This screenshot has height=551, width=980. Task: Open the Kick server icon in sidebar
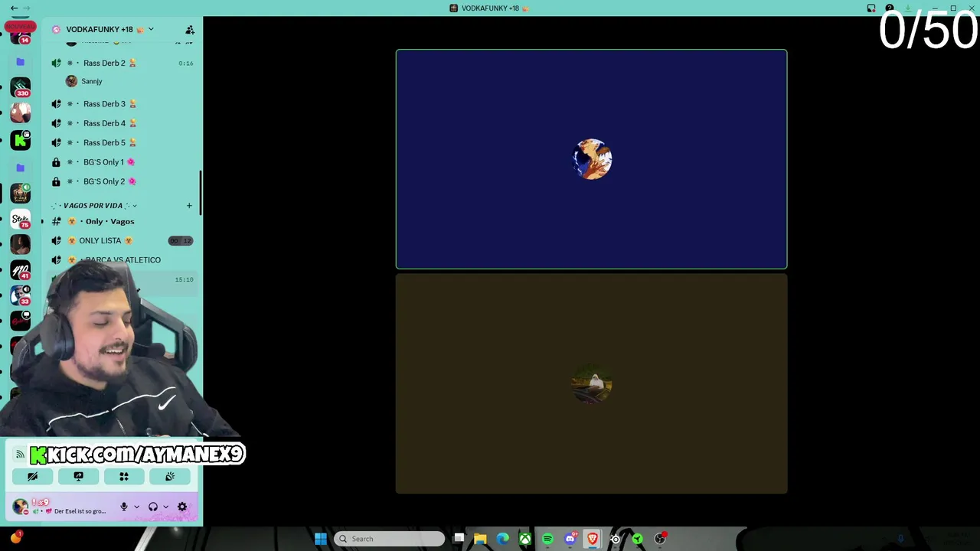21,140
